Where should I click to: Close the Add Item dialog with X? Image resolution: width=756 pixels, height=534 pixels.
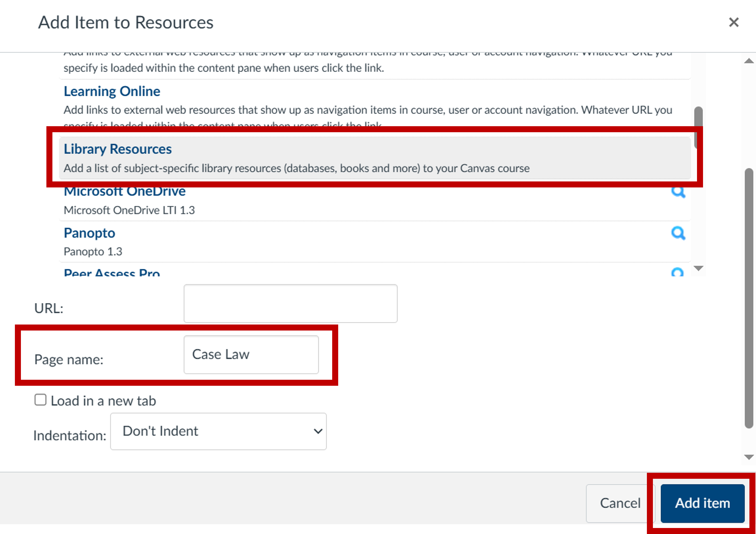(x=734, y=22)
